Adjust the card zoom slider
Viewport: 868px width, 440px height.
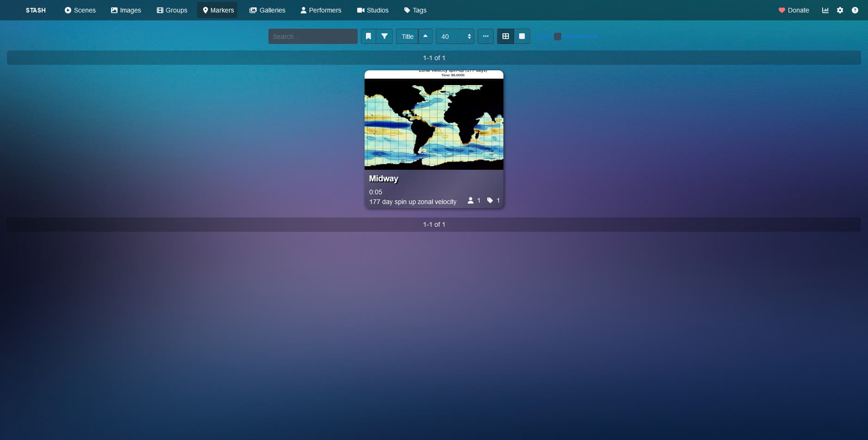567,37
